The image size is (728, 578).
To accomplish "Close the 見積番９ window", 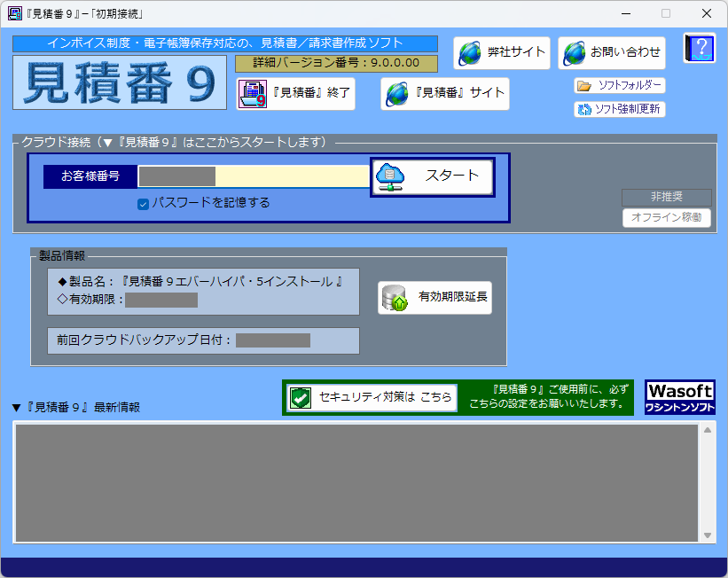I will point(707,13).
